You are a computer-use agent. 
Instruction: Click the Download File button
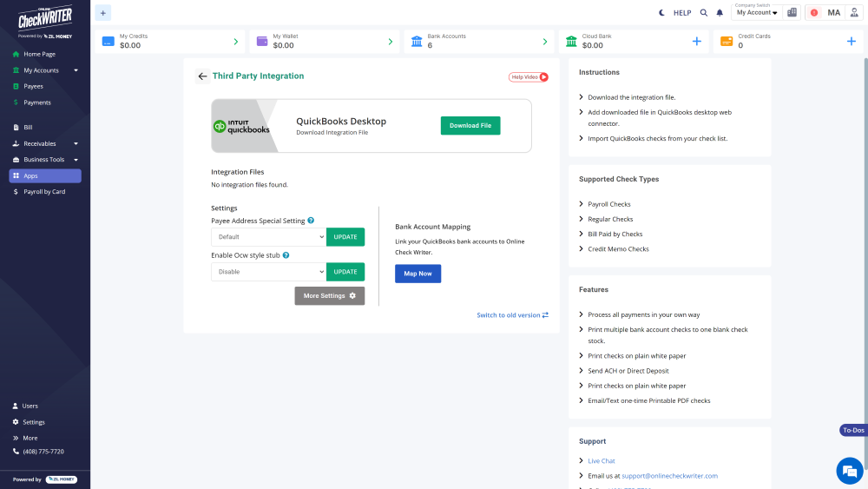tap(470, 125)
